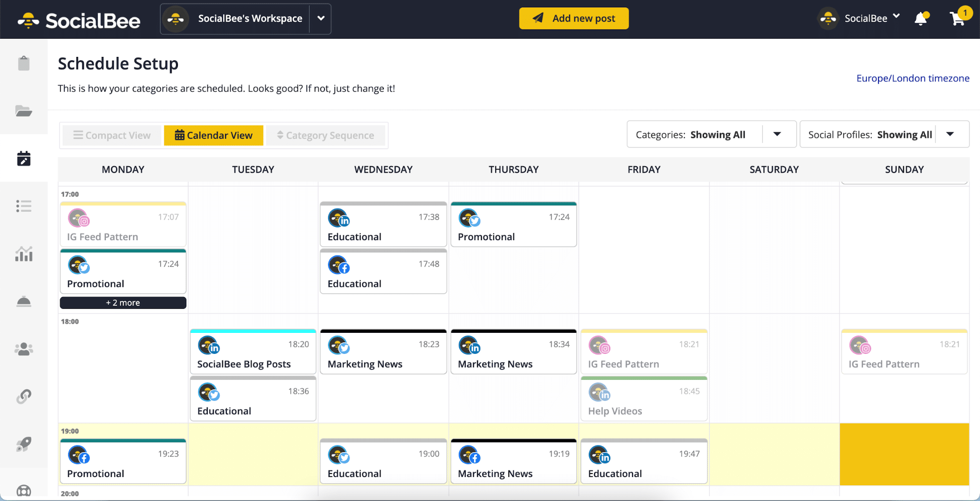Switch to Compact View
The width and height of the screenshot is (980, 501).
click(x=112, y=135)
